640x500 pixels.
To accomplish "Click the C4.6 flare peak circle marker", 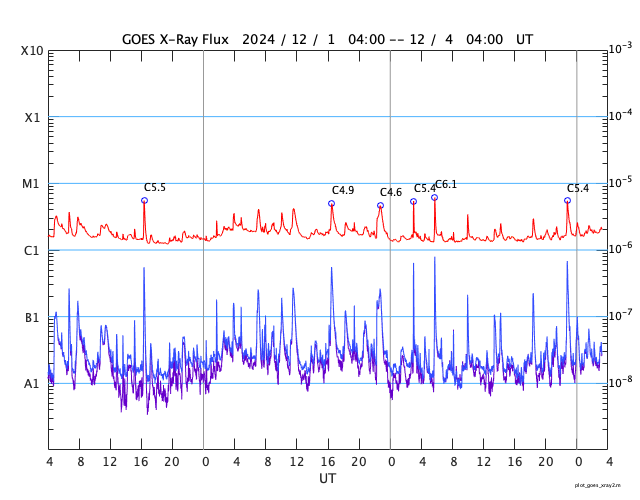I will click(380, 206).
